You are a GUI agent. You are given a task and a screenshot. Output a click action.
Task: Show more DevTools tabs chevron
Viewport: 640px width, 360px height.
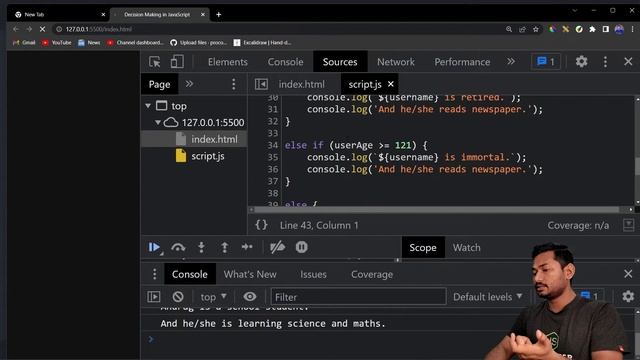[x=511, y=62]
